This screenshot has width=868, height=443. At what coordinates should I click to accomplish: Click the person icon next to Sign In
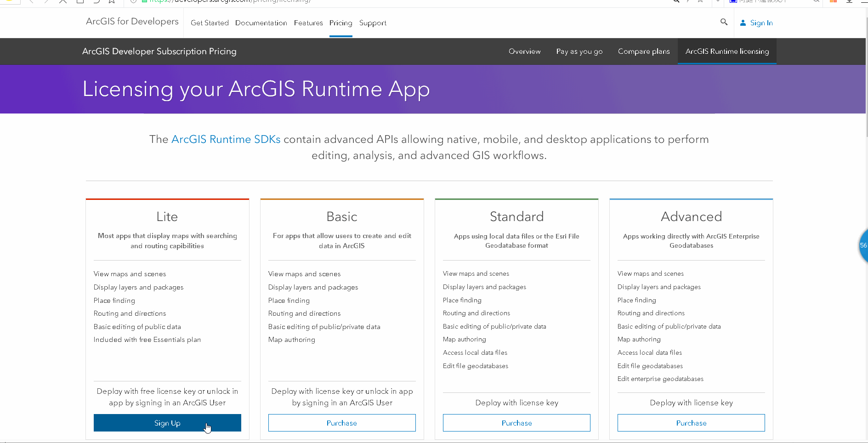pyautogui.click(x=743, y=23)
